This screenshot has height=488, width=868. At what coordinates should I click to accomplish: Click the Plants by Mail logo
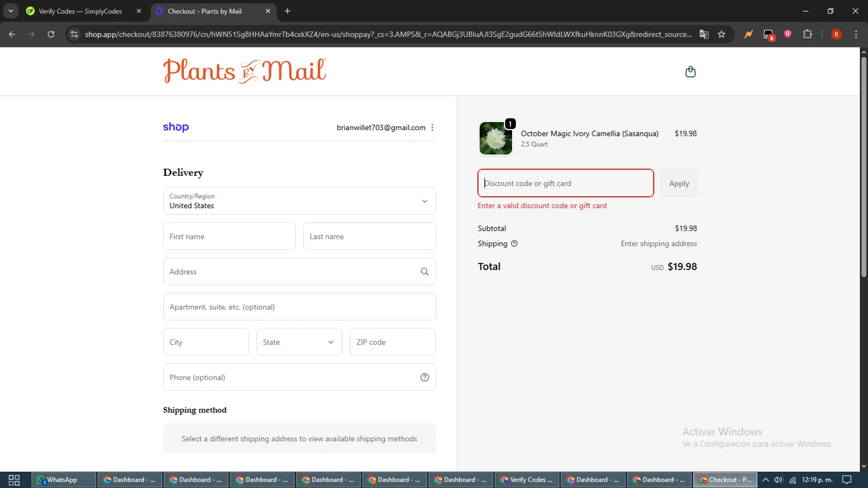coord(244,71)
